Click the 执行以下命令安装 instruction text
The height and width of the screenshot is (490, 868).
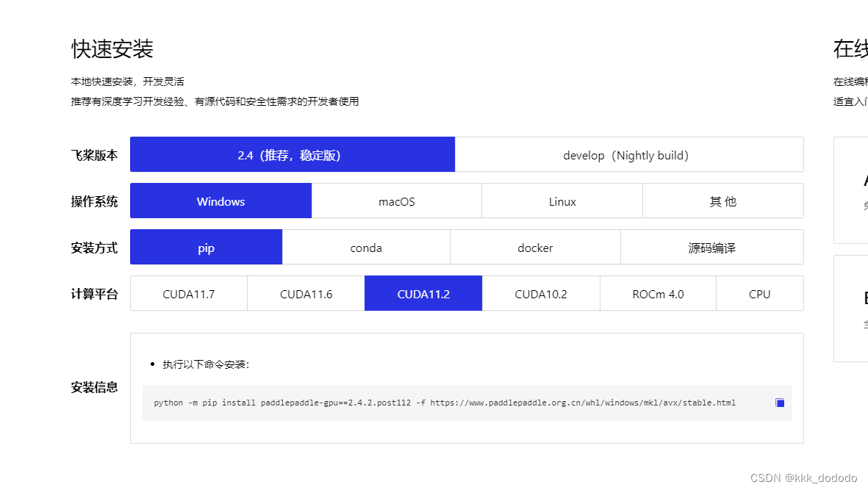coord(206,364)
